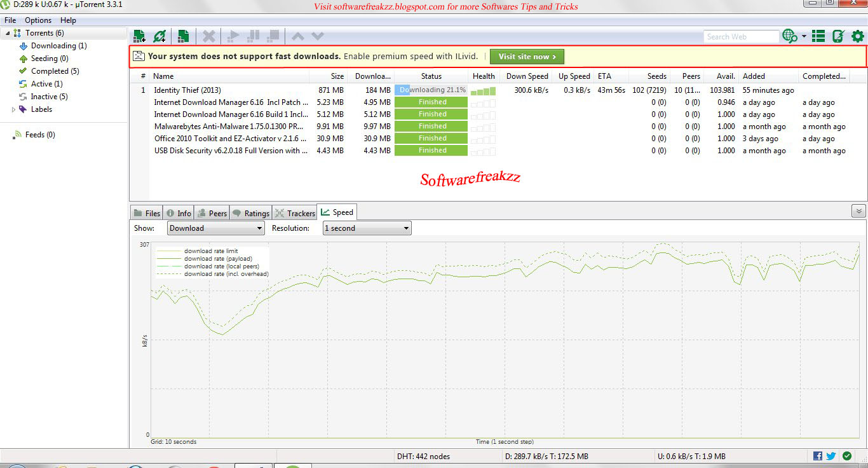Switch to the Trackers tab
Image resolution: width=868 pixels, height=468 pixels.
pyautogui.click(x=295, y=213)
